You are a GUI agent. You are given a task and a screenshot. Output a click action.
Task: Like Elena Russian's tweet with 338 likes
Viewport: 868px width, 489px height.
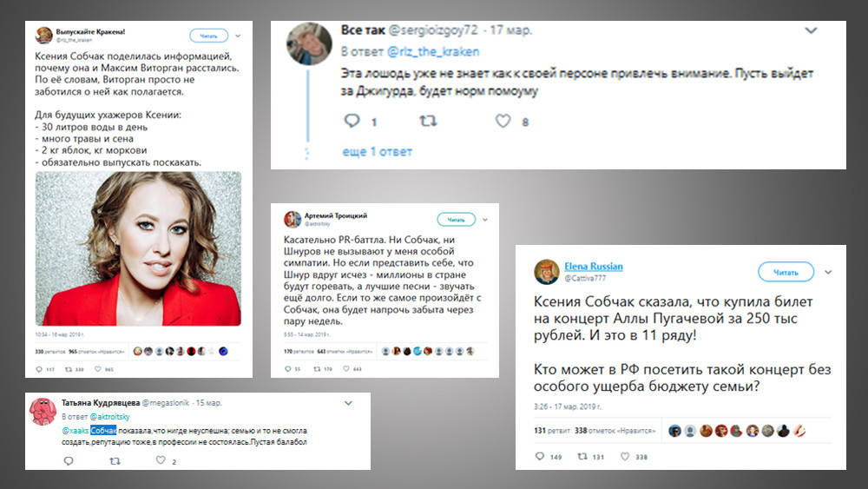624,456
